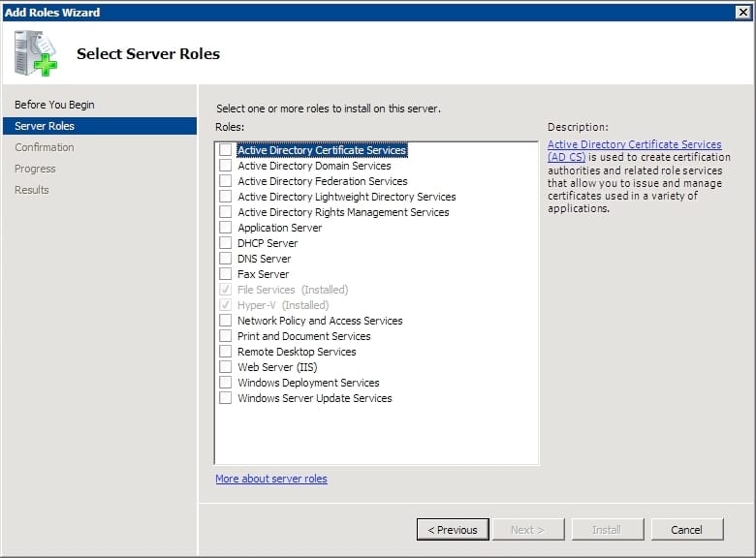Select the Progress step in sidebar
The height and width of the screenshot is (558, 756).
click(35, 169)
